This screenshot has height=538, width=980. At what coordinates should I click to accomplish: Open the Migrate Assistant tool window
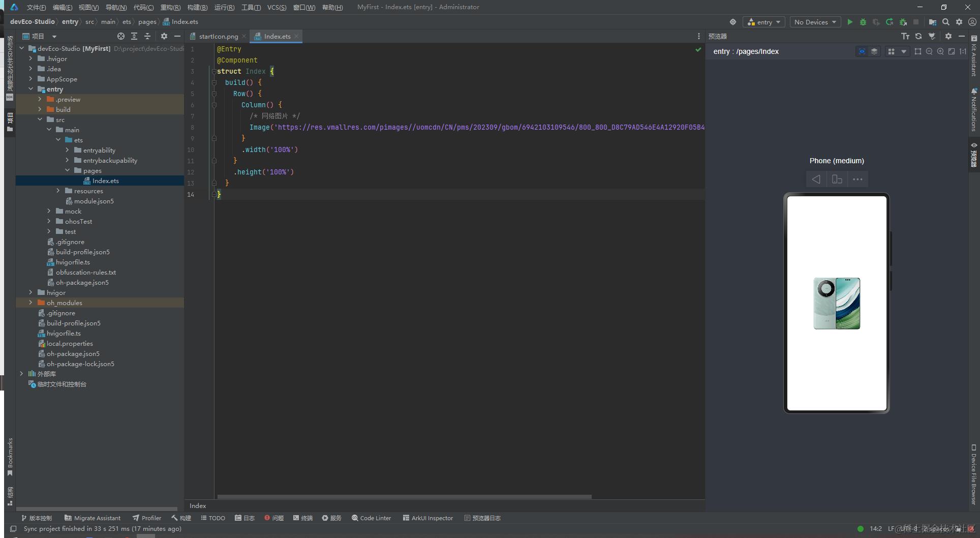(93, 518)
